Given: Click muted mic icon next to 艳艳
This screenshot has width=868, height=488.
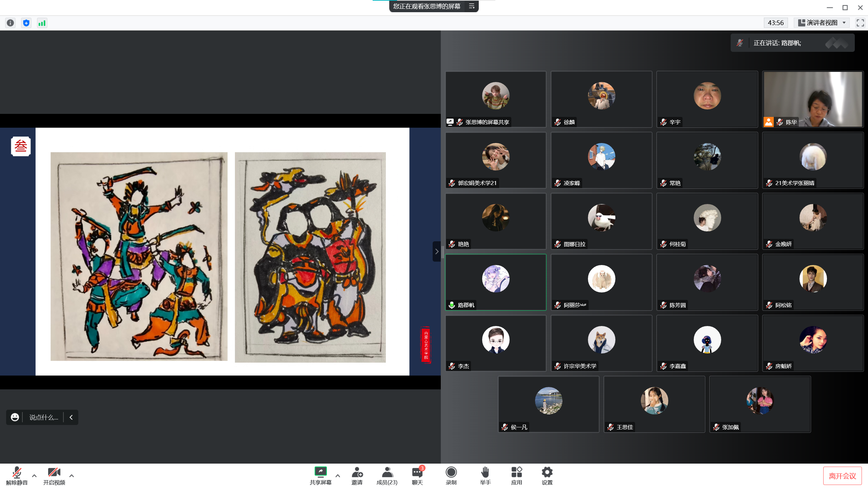Looking at the screenshot, I should pos(452,244).
